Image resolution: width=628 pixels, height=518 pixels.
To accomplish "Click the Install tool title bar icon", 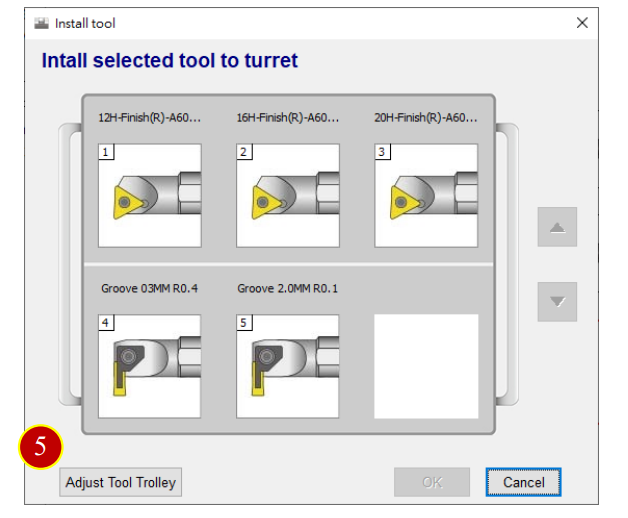I will pos(41,23).
